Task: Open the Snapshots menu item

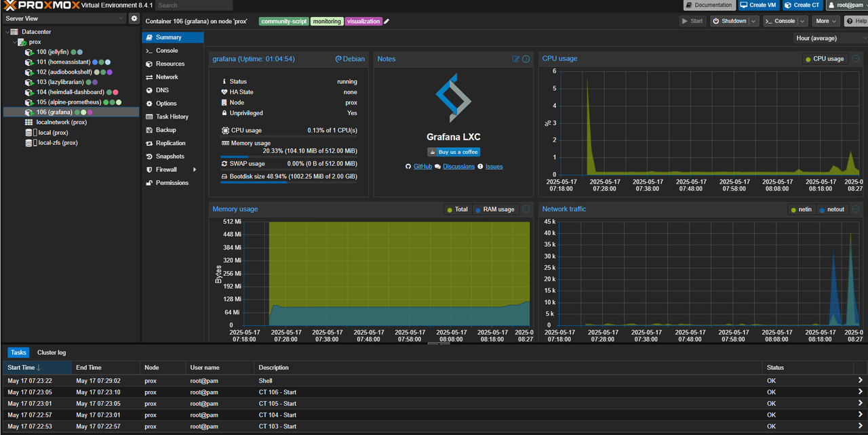Action: 173,157
